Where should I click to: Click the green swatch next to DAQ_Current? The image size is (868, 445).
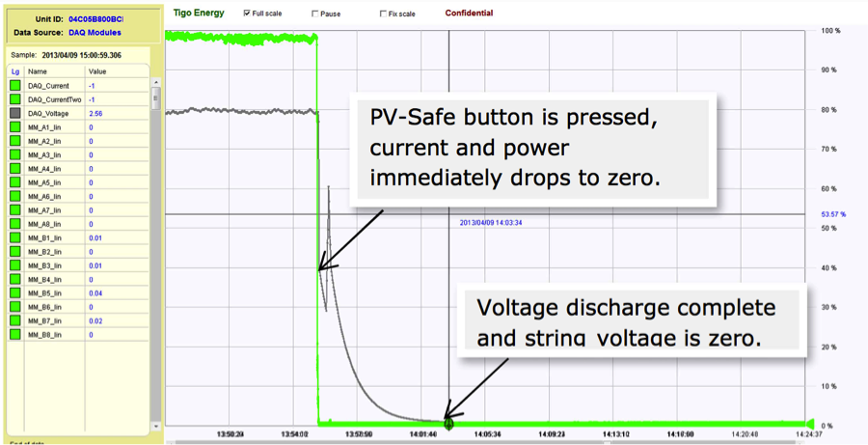15,86
